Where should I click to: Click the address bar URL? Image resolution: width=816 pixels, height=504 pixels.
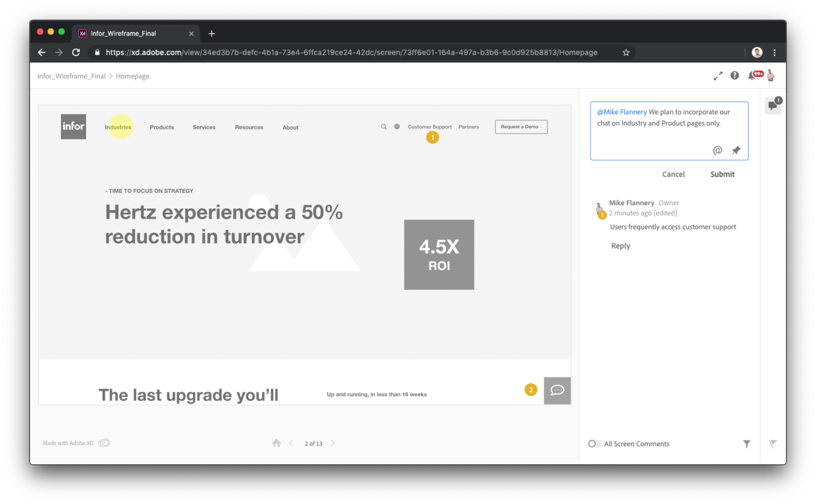point(351,52)
